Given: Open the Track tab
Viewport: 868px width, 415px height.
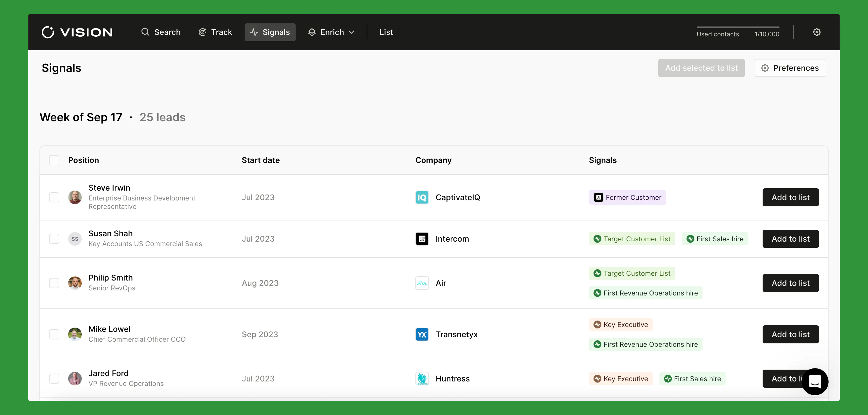Looking at the screenshot, I should [x=215, y=32].
